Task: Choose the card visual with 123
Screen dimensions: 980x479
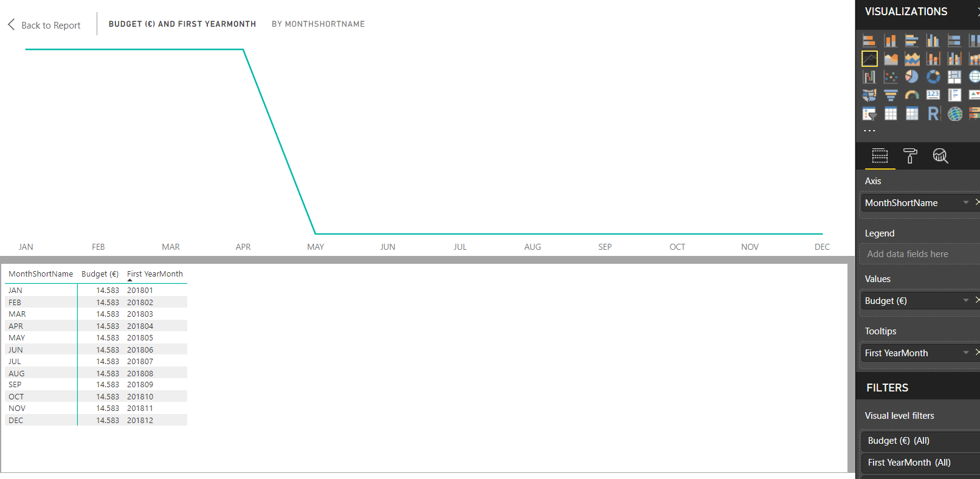Action: point(933,95)
